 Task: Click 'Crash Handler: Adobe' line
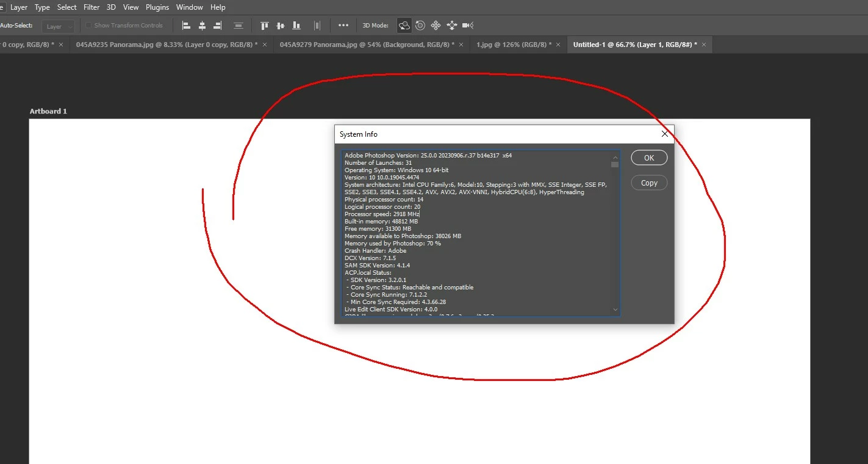click(375, 251)
